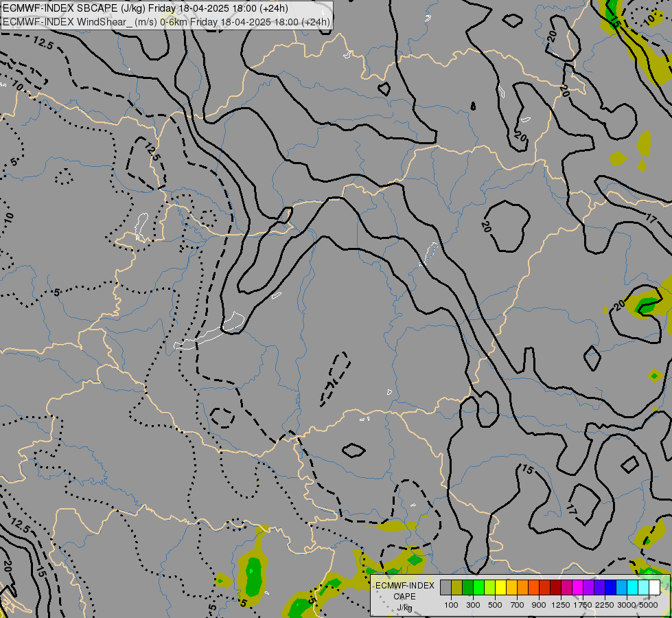Viewport: 672px width, 618px height.
Task: Click the ECMWF-INDEX WindShear title line
Action: point(166,22)
